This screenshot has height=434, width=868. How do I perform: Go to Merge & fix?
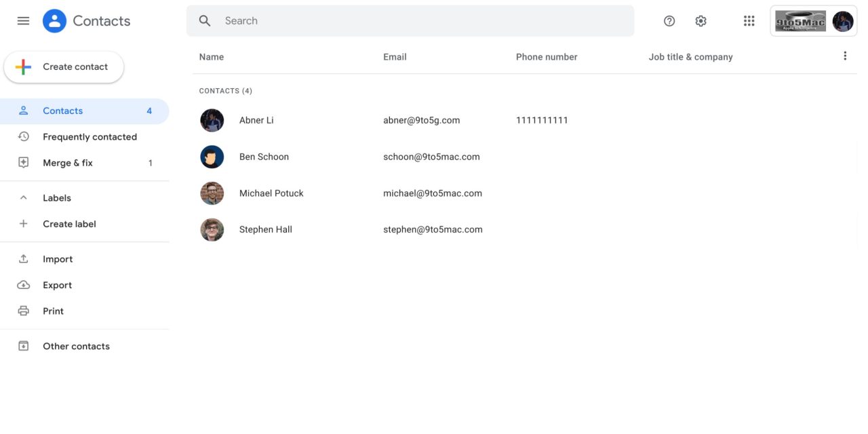68,163
